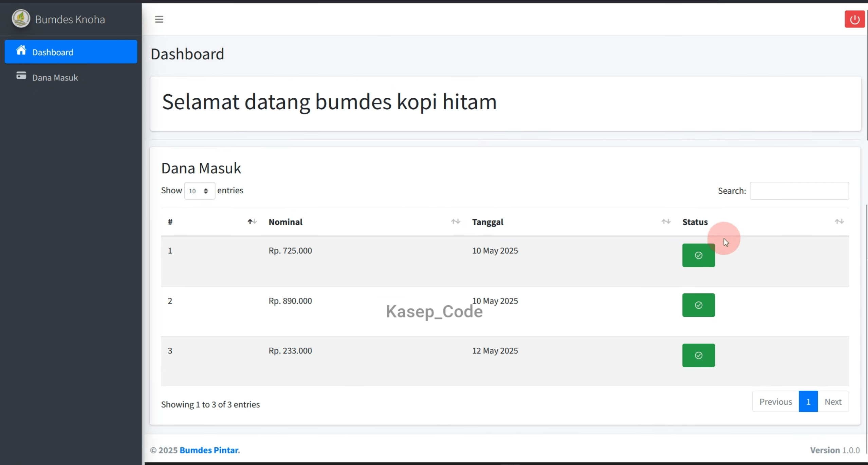
Task: Select page 1 in pagination
Action: [808, 402]
